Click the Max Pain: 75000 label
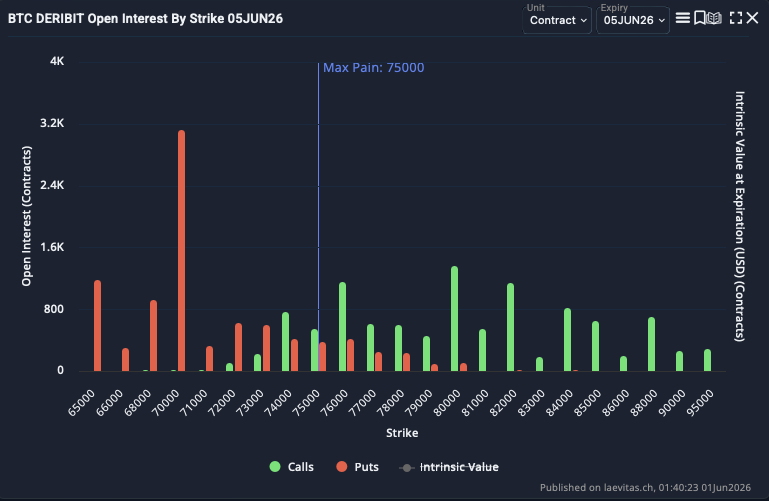The image size is (769, 501). (374, 68)
